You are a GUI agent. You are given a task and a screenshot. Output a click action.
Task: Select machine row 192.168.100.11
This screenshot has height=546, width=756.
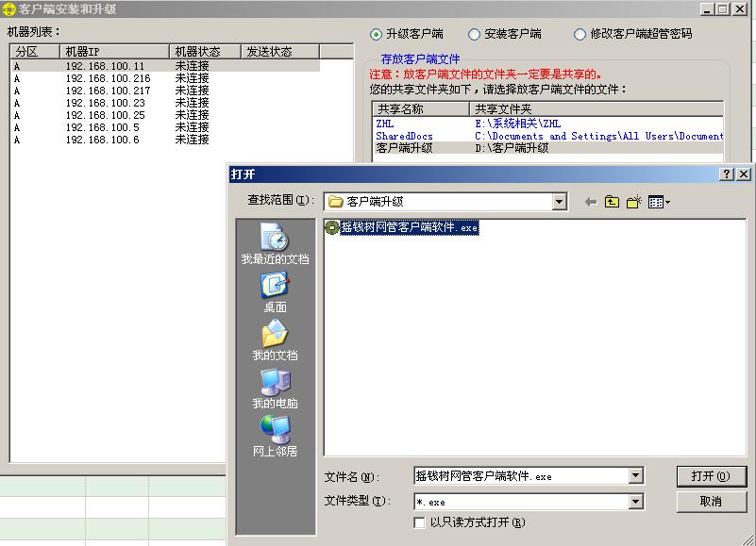[x=165, y=66]
